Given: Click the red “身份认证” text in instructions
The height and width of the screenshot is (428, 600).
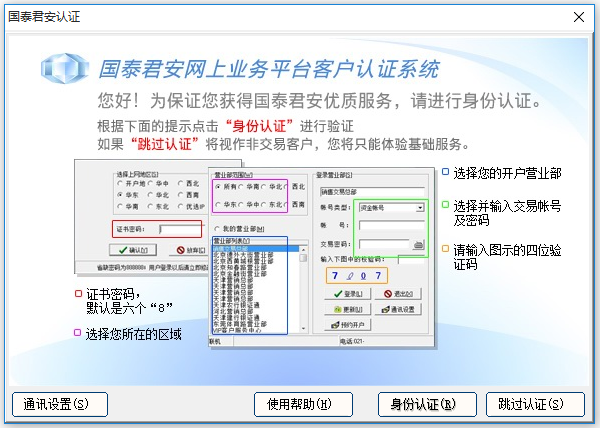Looking at the screenshot, I should [259, 126].
